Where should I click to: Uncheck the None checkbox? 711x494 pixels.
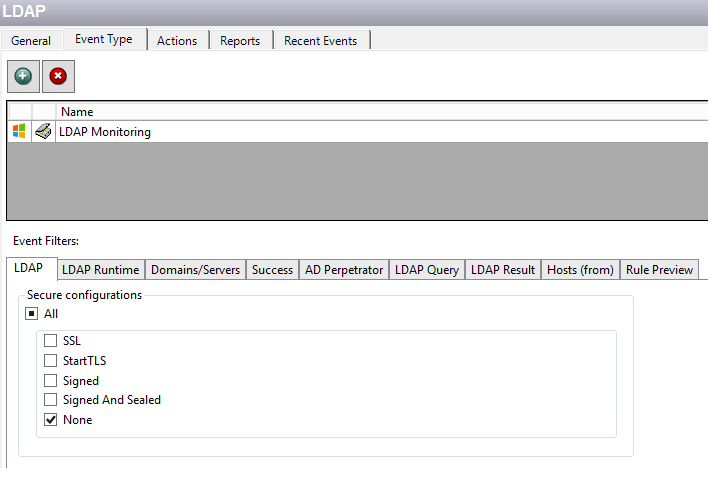[50, 420]
